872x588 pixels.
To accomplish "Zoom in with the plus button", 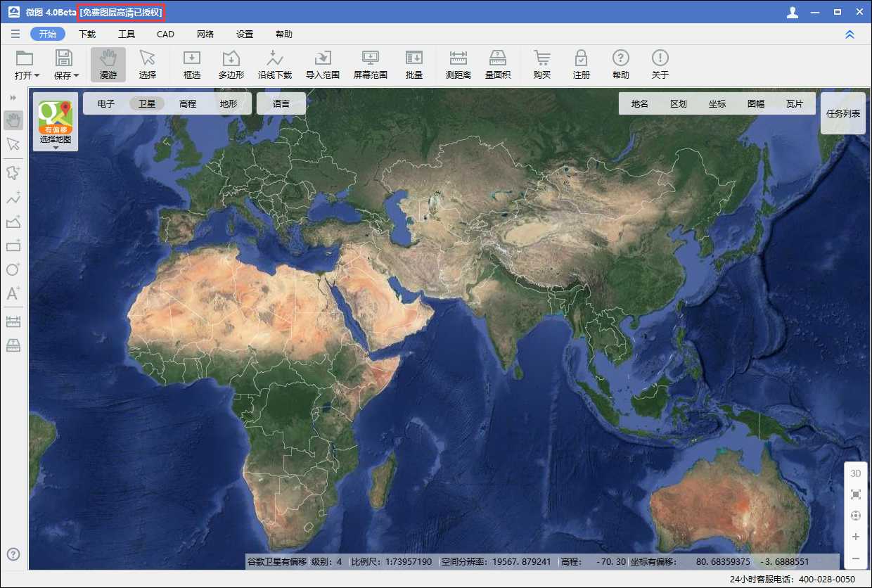I will tap(856, 537).
